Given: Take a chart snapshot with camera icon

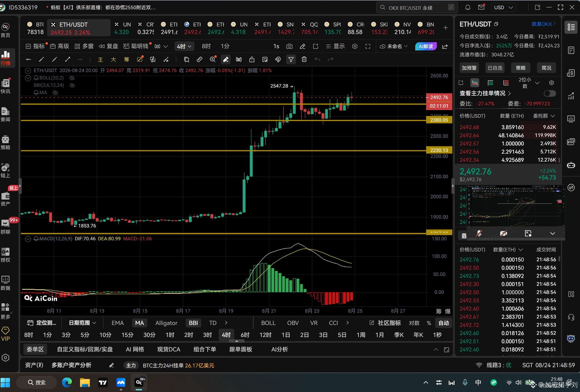Looking at the screenshot, I should pyautogui.click(x=289, y=46).
